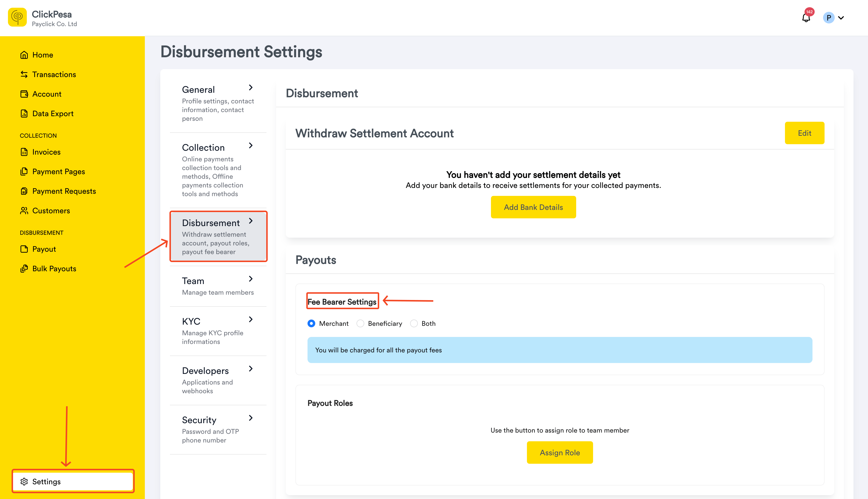868x499 pixels.
Task: Expand Developers settings chevron
Action: [x=251, y=368]
